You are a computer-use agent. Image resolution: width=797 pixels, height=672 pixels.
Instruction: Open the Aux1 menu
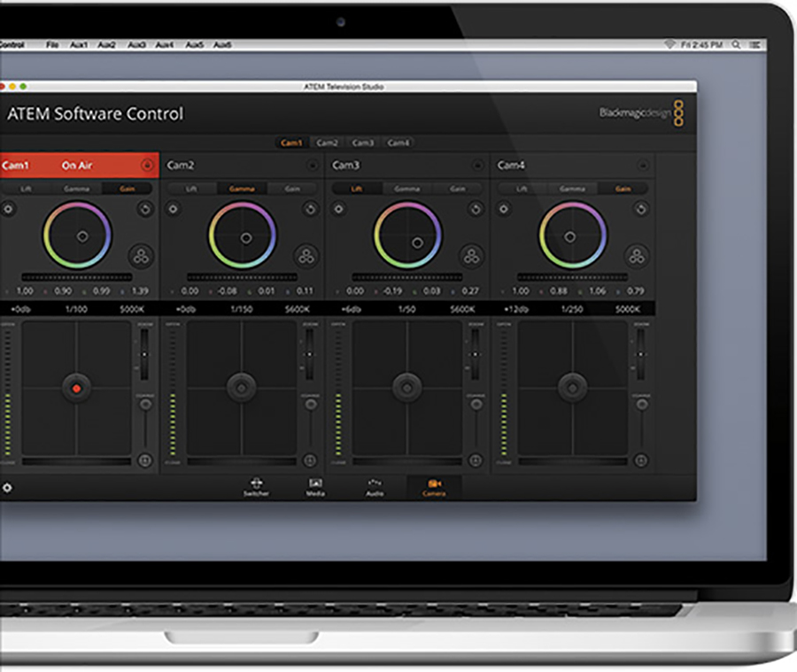tap(78, 45)
